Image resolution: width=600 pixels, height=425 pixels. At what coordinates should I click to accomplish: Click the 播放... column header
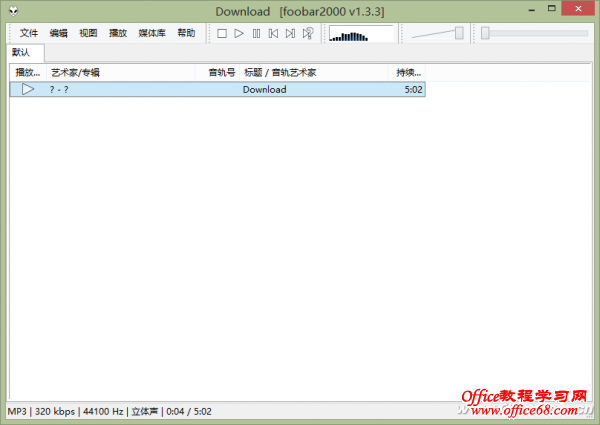(x=28, y=72)
